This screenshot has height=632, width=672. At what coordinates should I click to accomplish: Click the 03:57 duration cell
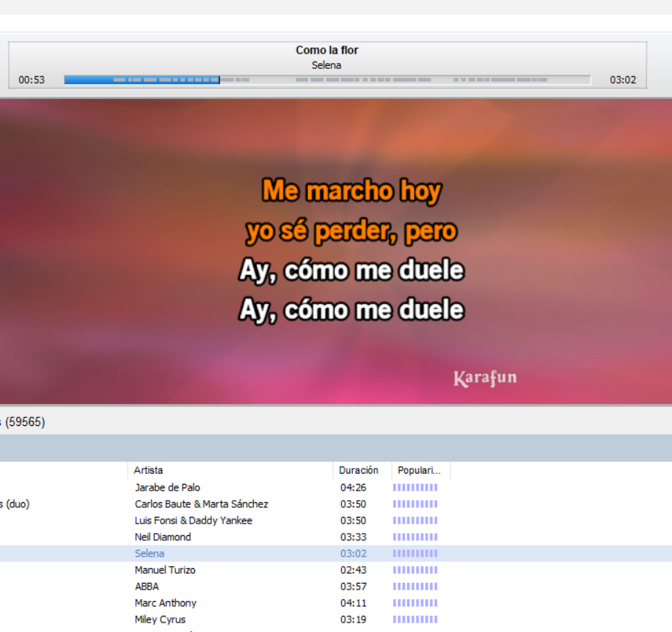(353, 587)
